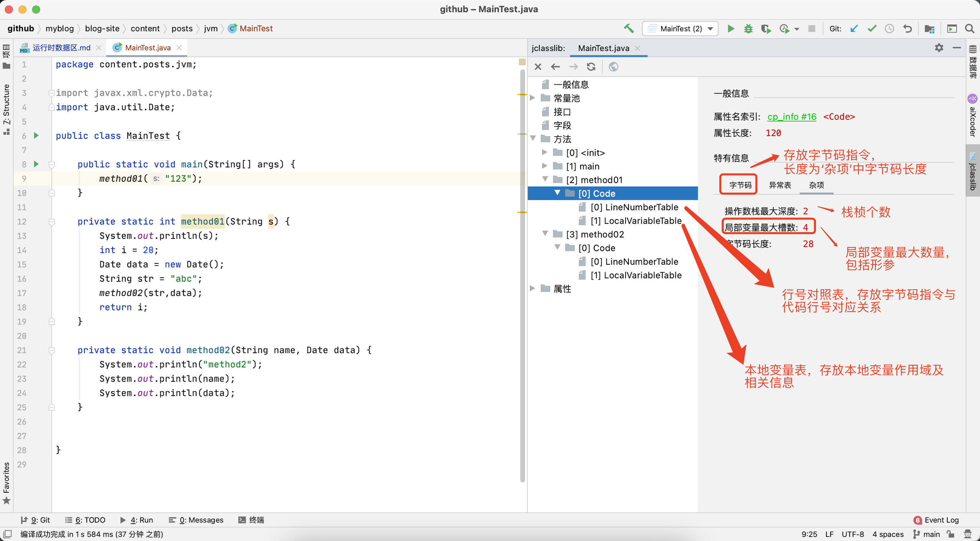
Task: Collapse the [2] method01 node
Action: [545, 179]
